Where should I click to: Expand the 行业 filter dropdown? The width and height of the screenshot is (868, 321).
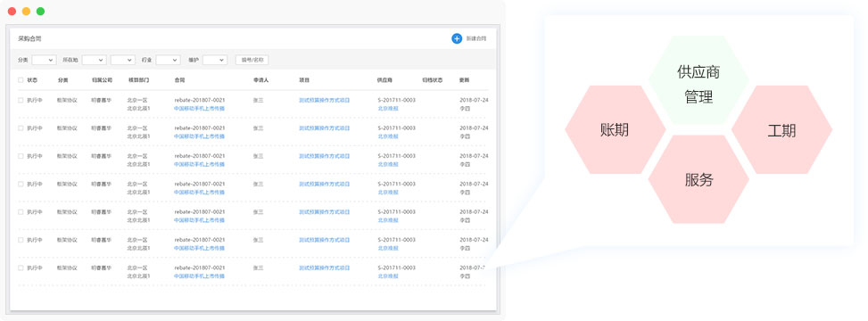point(168,60)
